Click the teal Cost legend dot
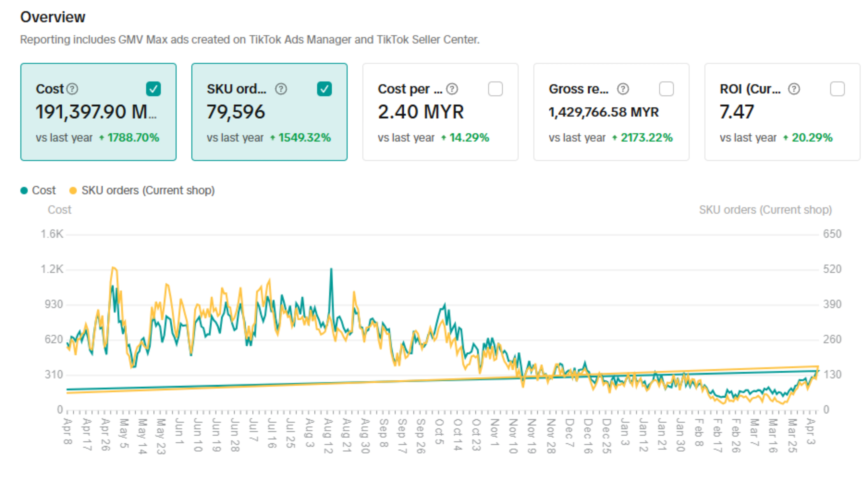The image size is (868, 488). [24, 191]
